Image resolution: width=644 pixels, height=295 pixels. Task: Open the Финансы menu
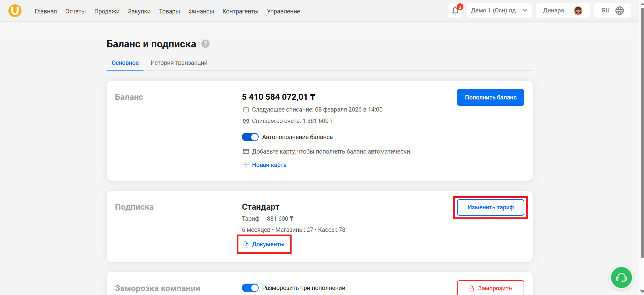[x=201, y=11]
